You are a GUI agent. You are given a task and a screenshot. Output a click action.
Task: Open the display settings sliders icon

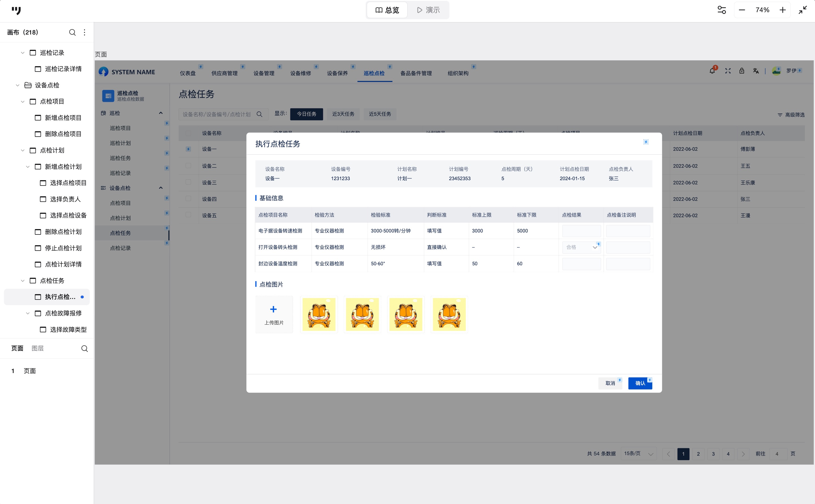722,10
